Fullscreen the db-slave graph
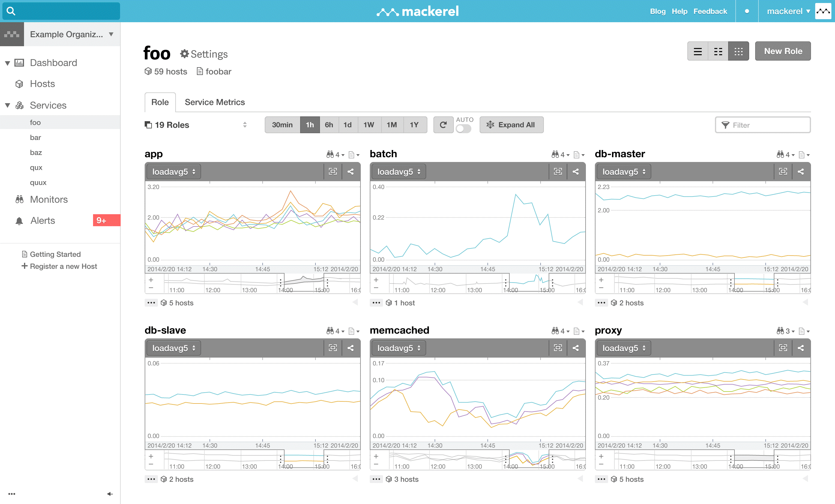This screenshot has width=835, height=504. tap(333, 348)
